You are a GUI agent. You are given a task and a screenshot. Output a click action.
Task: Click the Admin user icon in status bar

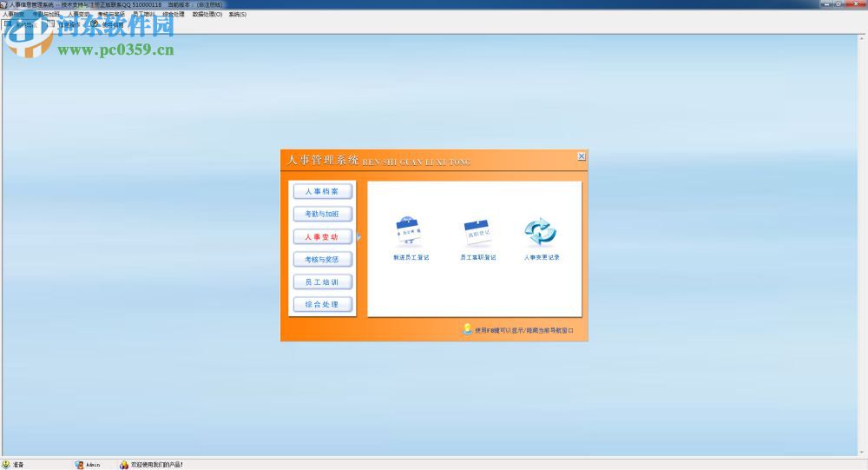point(79,465)
